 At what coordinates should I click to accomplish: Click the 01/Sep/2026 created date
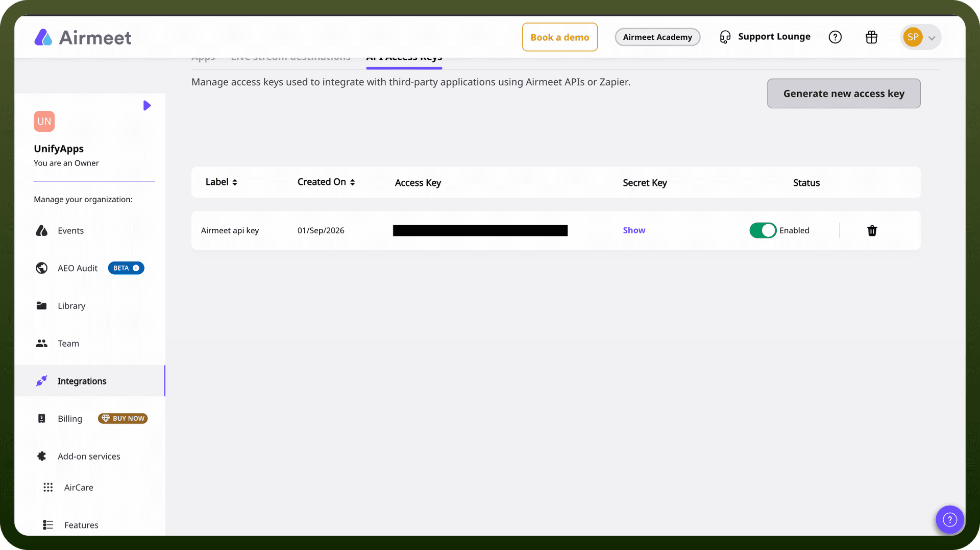(x=321, y=230)
